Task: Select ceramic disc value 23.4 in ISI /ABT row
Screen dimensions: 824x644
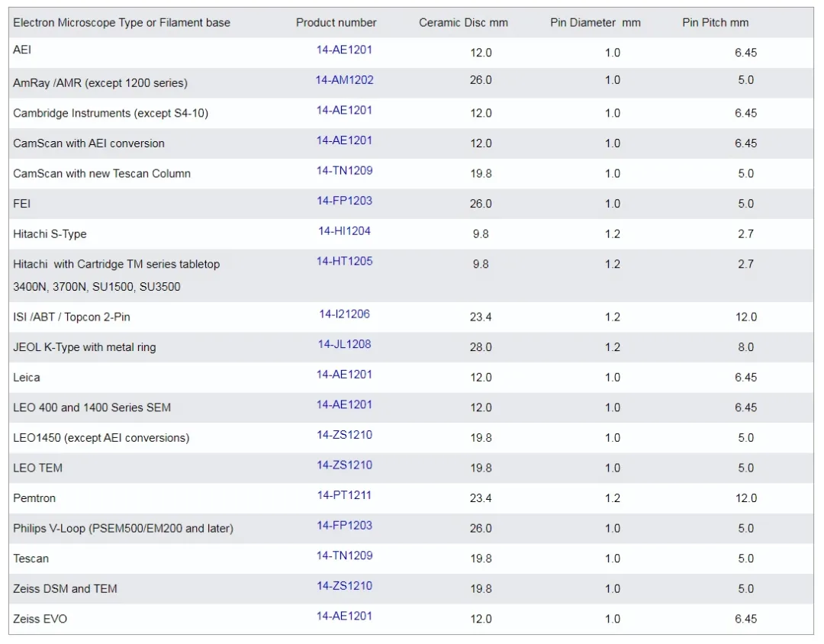Action: (481, 317)
